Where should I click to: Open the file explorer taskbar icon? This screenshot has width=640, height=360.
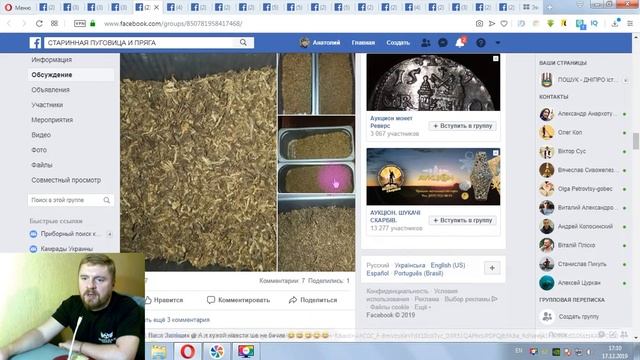click(x=158, y=351)
